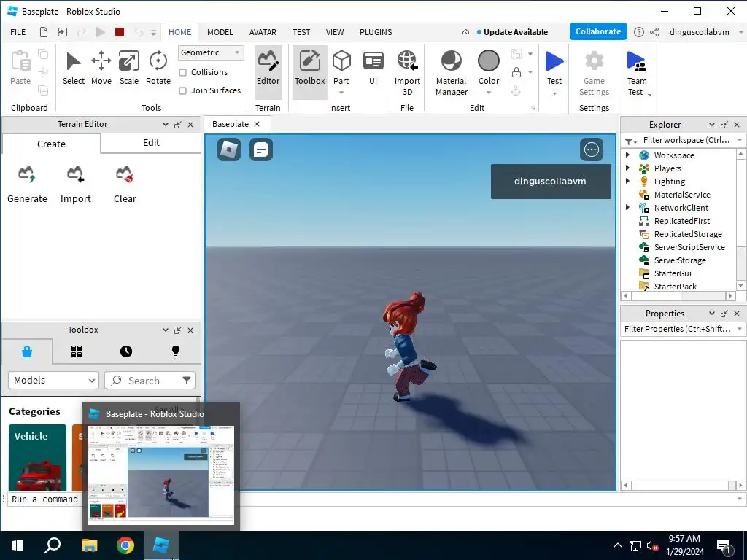Click the Test play button in the ribbon
747x560 pixels.
[x=554, y=67]
